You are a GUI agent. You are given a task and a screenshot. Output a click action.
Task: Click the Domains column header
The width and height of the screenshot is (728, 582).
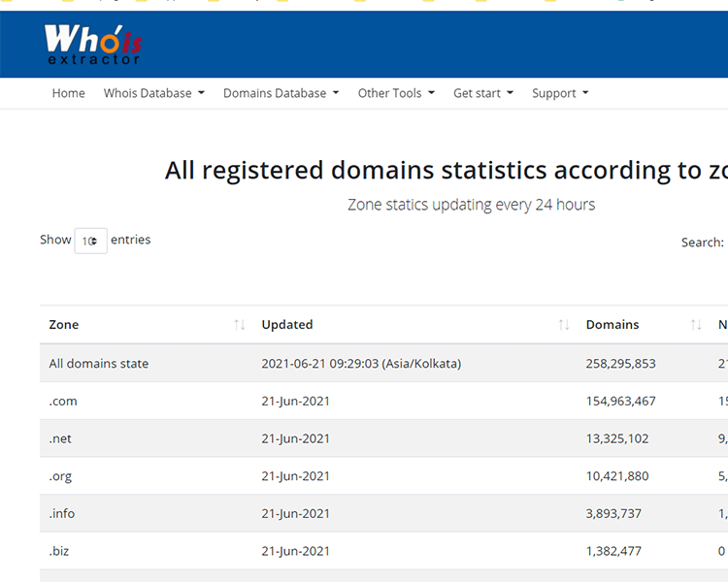[x=612, y=325]
